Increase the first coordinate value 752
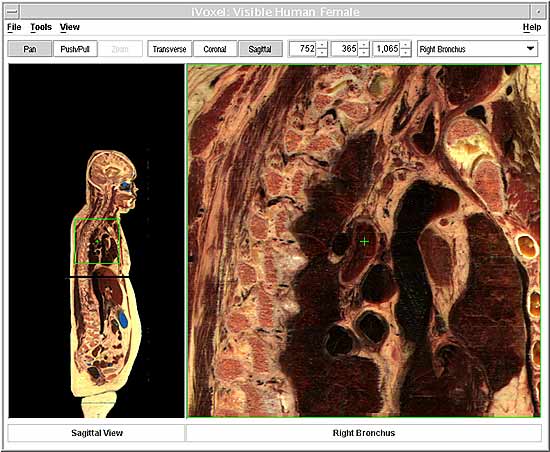Image resolution: width=550 pixels, height=452 pixels. [x=322, y=45]
